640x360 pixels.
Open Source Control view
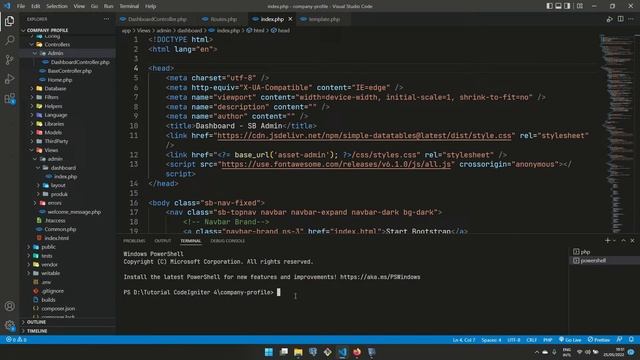pos(9,60)
